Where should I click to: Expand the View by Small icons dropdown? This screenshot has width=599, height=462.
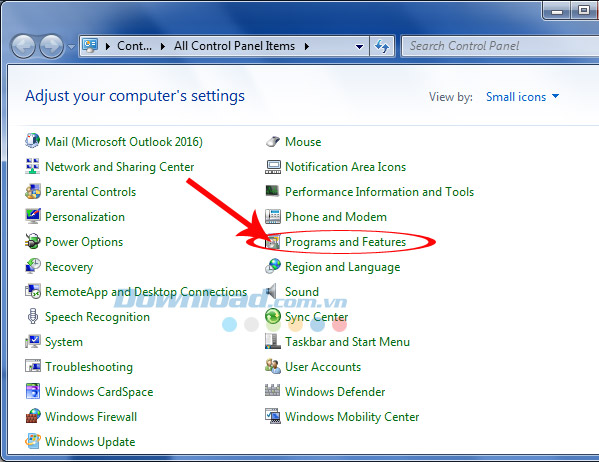(522, 97)
